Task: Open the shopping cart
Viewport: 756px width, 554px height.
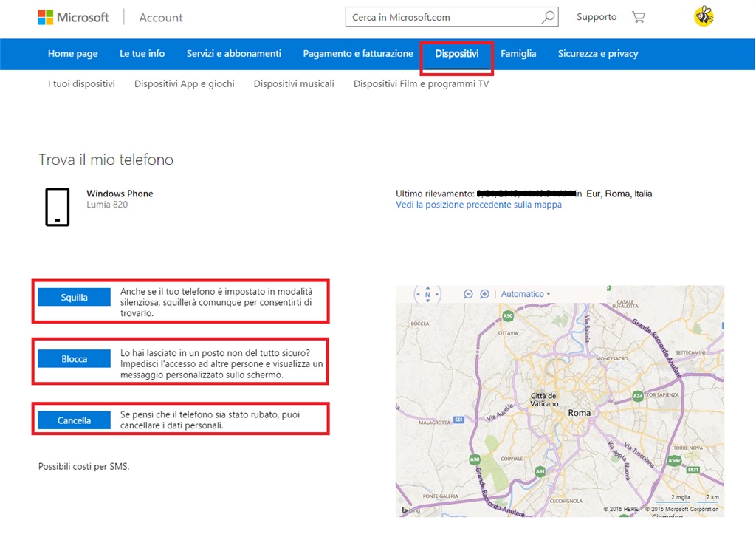Action: click(x=639, y=18)
